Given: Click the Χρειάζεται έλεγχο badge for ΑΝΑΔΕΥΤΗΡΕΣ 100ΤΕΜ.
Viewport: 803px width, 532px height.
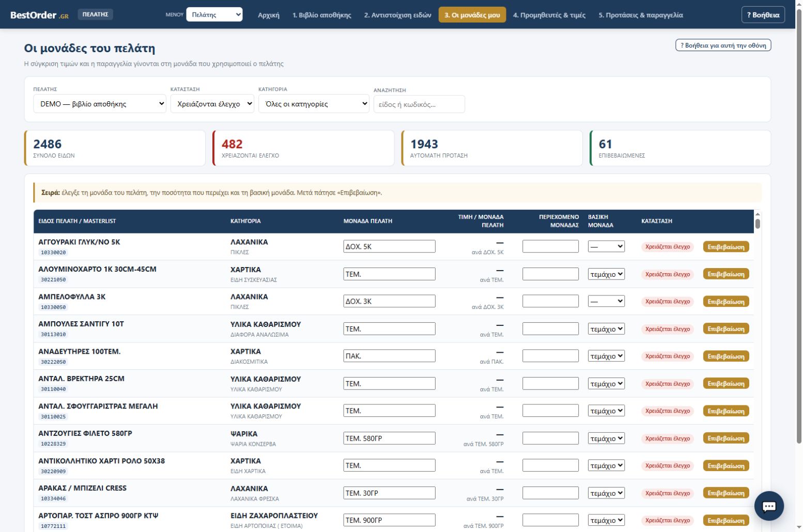Looking at the screenshot, I should (668, 356).
